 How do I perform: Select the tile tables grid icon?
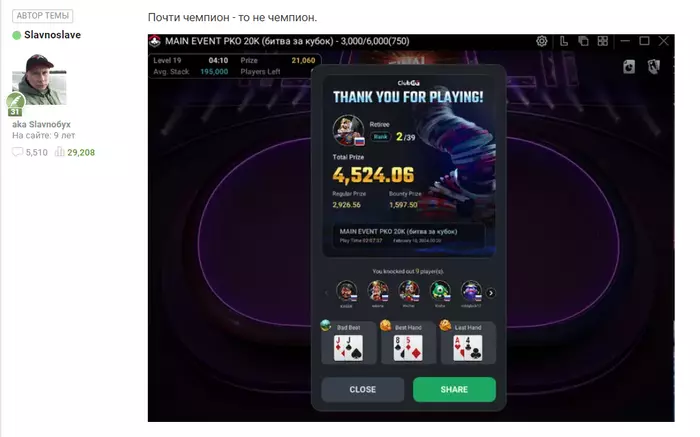[x=603, y=41]
